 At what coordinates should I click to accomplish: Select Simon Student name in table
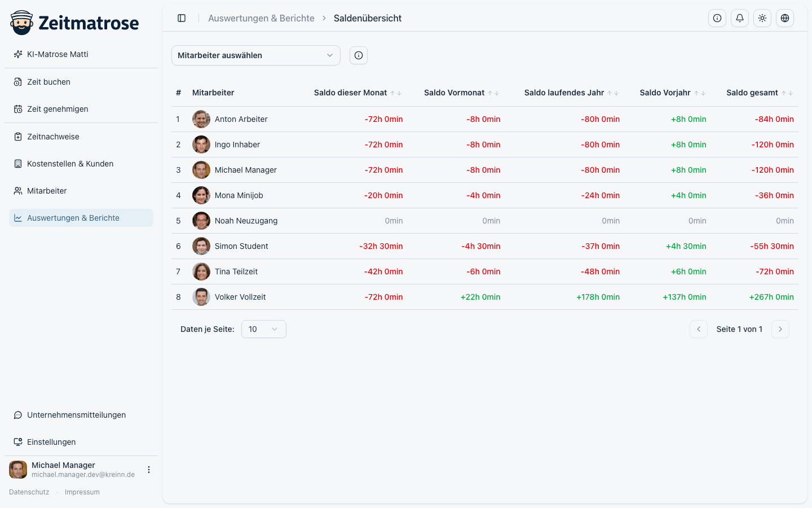tap(241, 246)
